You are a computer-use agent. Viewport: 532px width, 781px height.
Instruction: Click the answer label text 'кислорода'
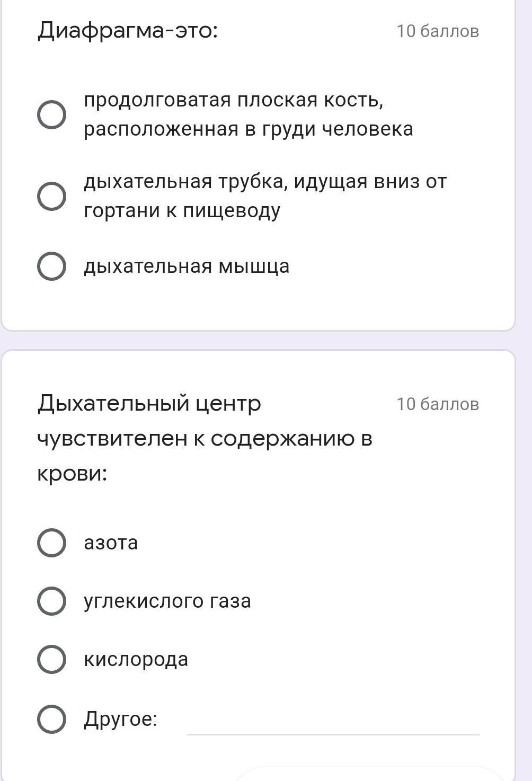coord(136,659)
